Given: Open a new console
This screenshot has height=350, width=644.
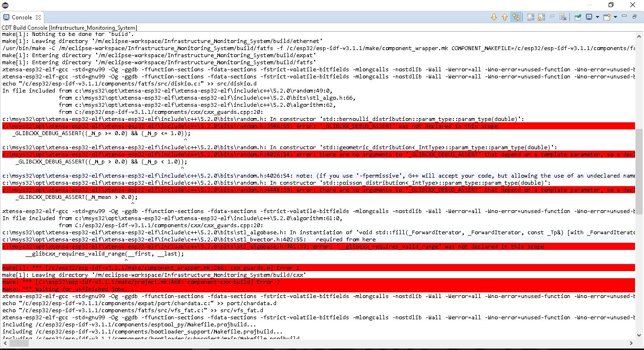Looking at the screenshot, I should coord(607,17).
